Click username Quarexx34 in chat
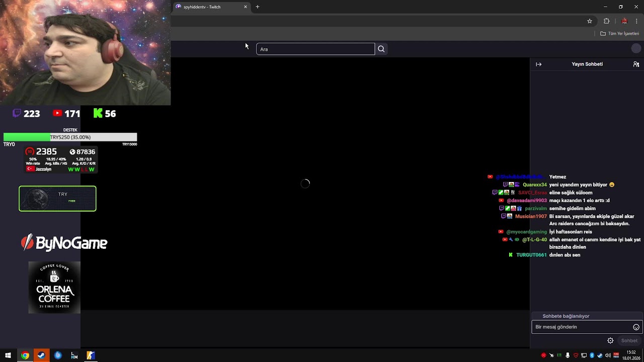The image size is (644, 362). click(x=534, y=185)
